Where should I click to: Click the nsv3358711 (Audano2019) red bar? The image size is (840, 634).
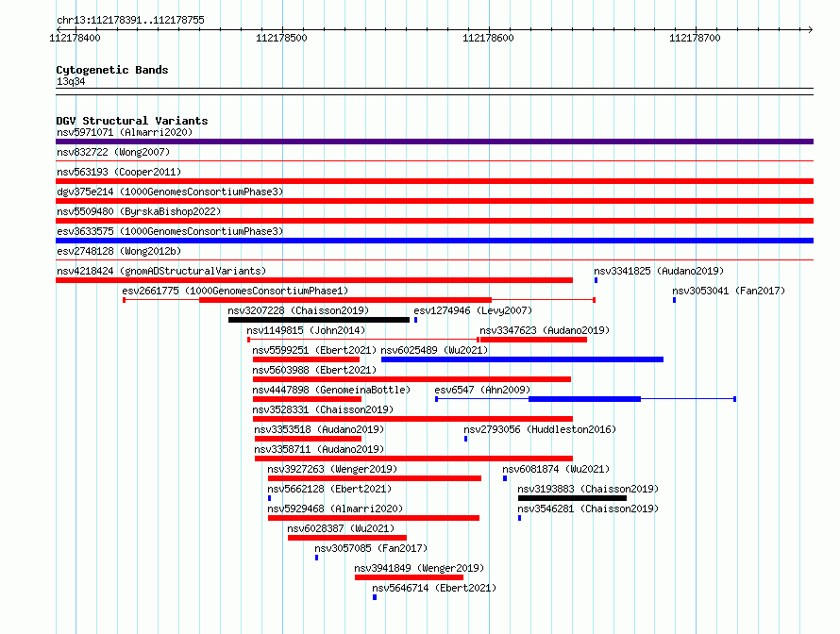coord(414,459)
